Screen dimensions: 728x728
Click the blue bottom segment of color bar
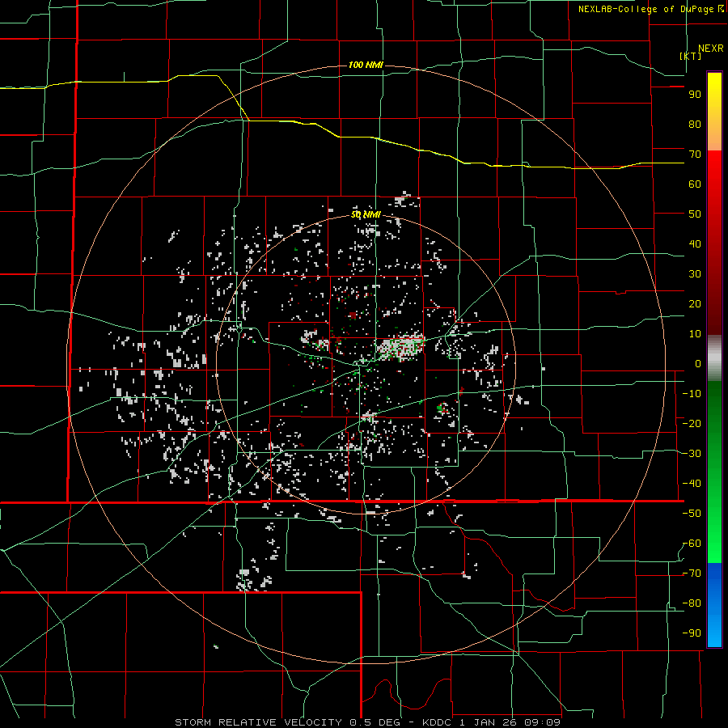click(714, 605)
